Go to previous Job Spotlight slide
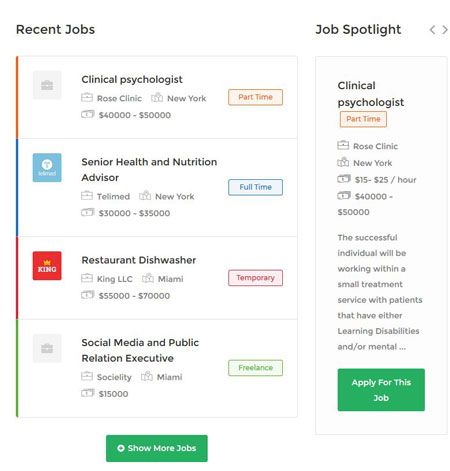The image size is (450, 471). point(432,30)
